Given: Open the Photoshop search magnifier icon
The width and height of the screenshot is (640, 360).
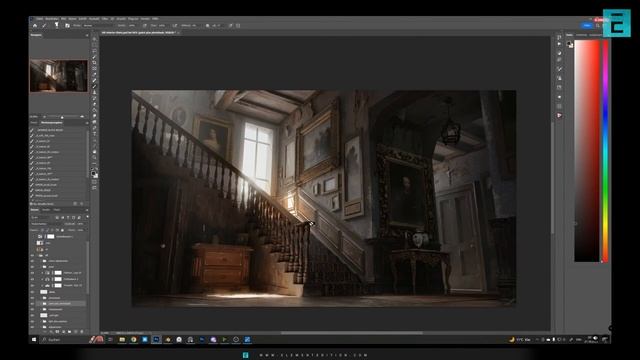Looking at the screenshot, I should pos(598,25).
